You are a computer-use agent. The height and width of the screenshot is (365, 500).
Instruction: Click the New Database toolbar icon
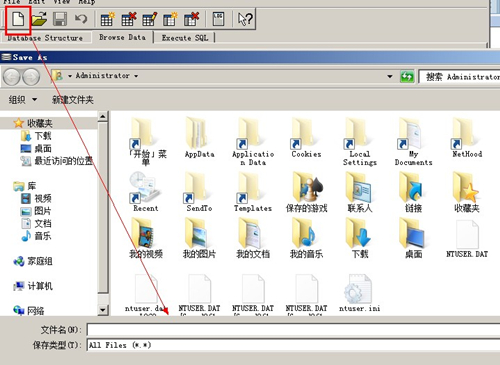[x=18, y=19]
